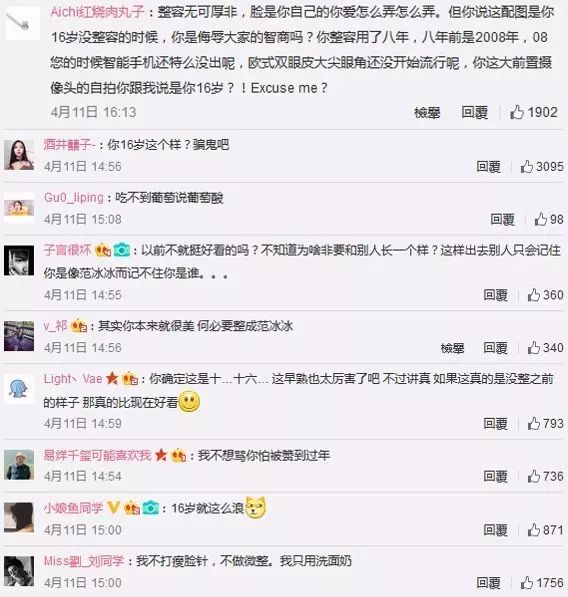Click thumbs-up on comment with 3095 likes
568x597 pixels.
coord(527,166)
